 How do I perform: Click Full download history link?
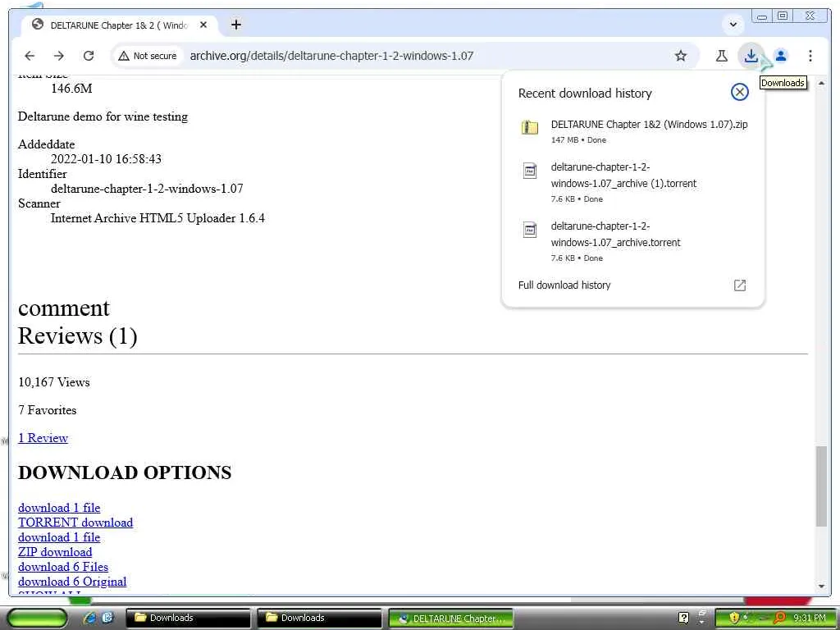pos(564,285)
